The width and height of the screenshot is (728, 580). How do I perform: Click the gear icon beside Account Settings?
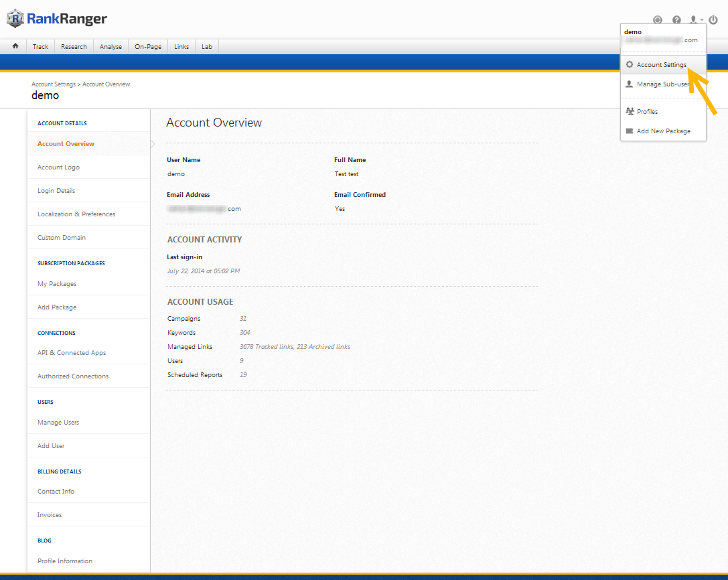click(x=630, y=65)
